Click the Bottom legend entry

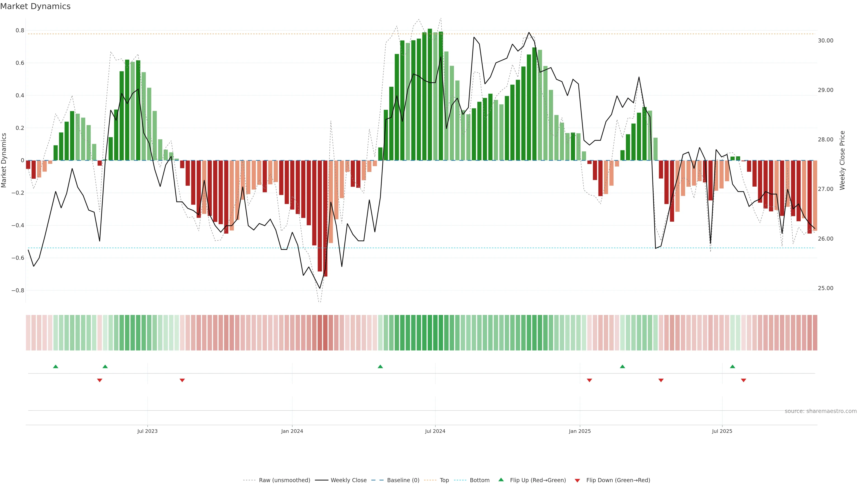coord(479,480)
